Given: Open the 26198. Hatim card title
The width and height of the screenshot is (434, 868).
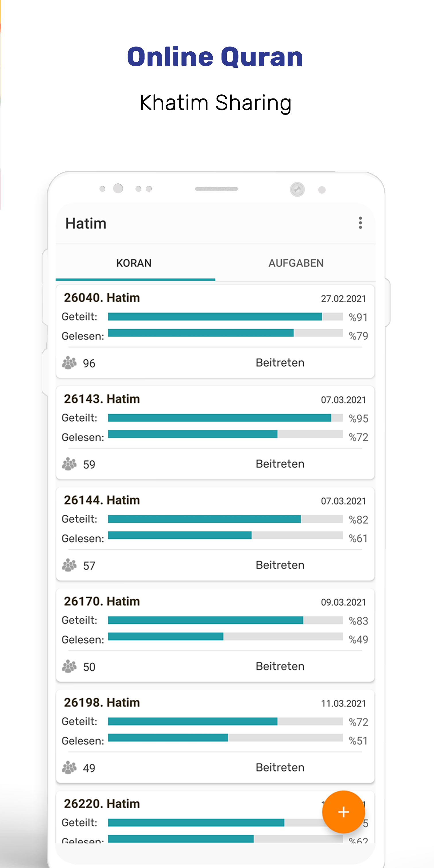Looking at the screenshot, I should tap(102, 703).
